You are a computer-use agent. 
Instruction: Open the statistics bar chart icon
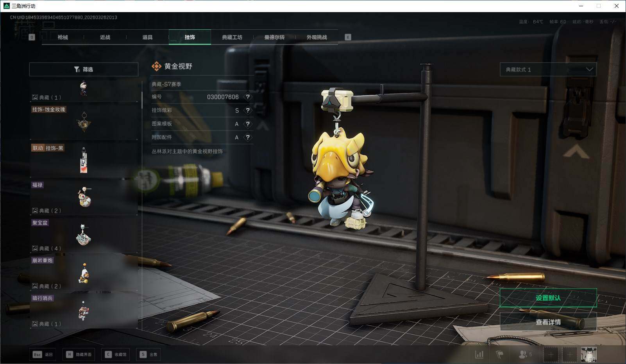pyautogui.click(x=479, y=354)
